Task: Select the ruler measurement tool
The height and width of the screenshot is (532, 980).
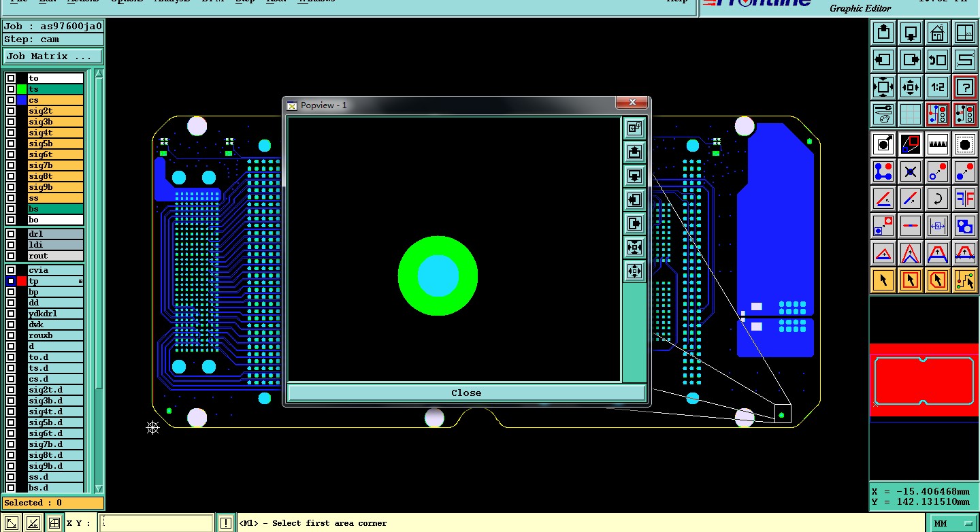Action: click(x=938, y=144)
